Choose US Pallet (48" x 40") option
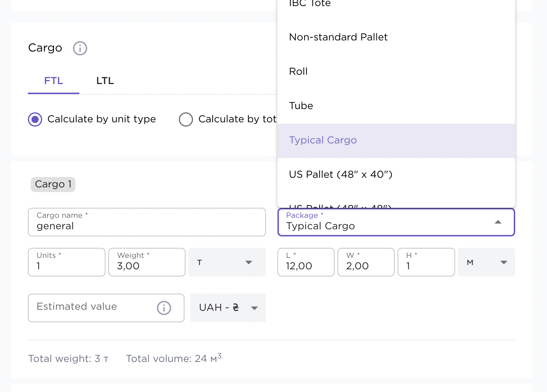The image size is (547, 392). (396, 175)
